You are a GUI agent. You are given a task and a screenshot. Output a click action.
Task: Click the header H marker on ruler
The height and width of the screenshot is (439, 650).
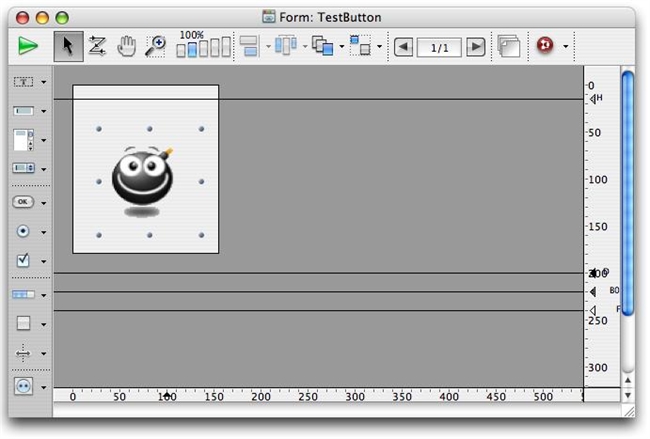click(595, 98)
